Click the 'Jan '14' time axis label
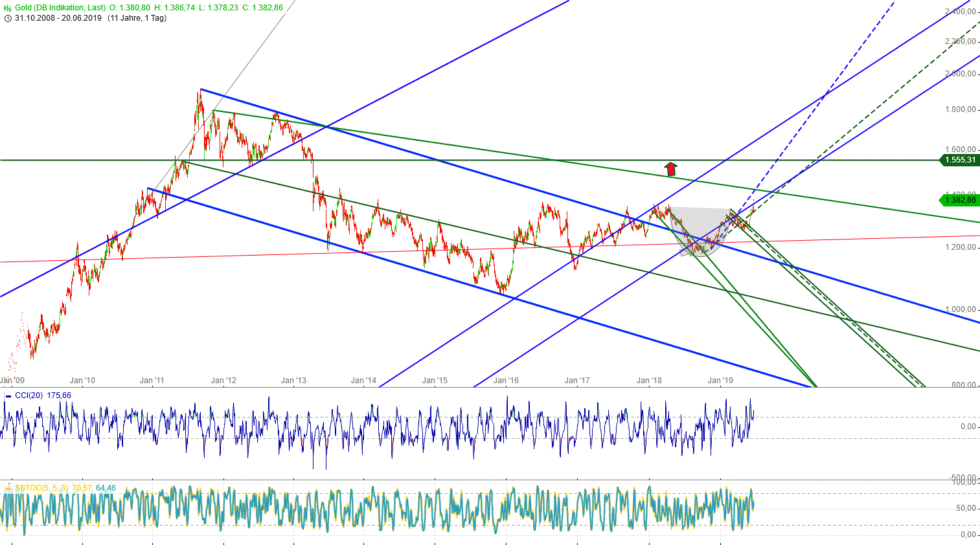The height and width of the screenshot is (545, 980). pos(363,381)
